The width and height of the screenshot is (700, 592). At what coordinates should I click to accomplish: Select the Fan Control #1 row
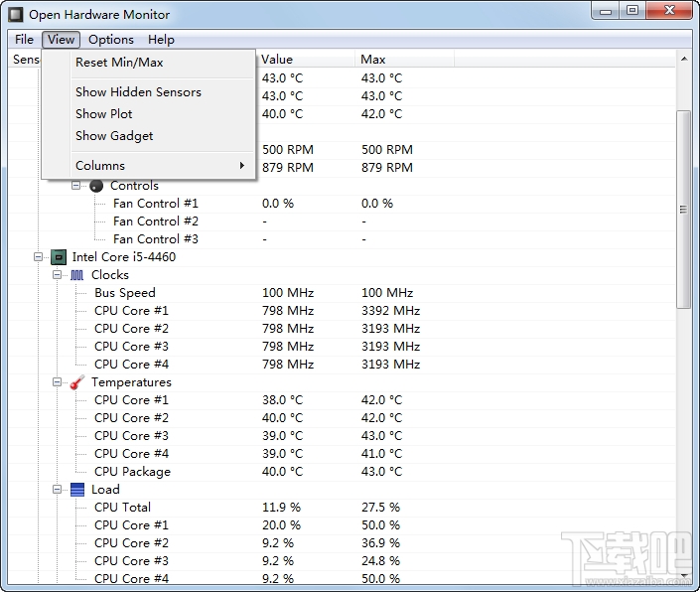(x=342, y=204)
